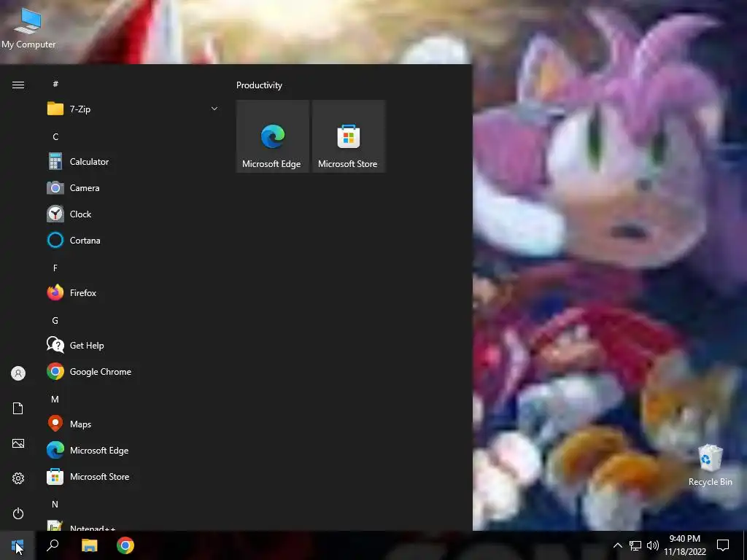747x560 pixels.
Task: Expand the 7-Zip folder chevron
Action: pos(214,109)
